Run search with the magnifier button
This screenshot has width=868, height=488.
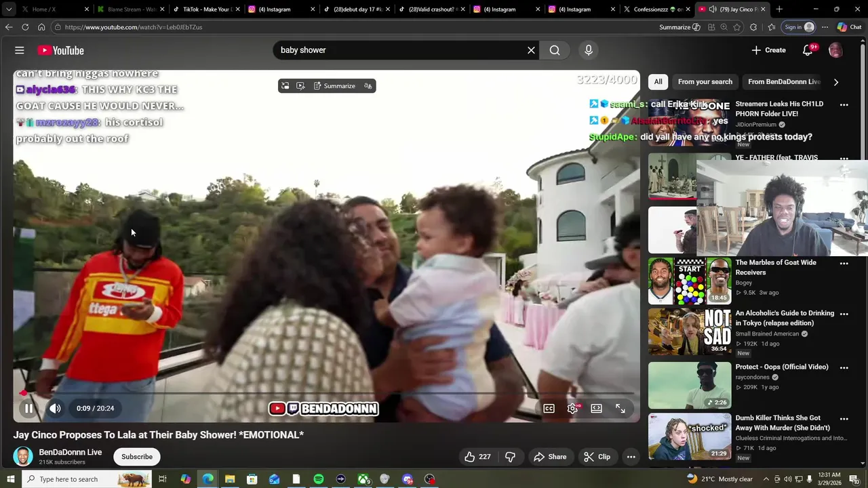[x=555, y=50]
